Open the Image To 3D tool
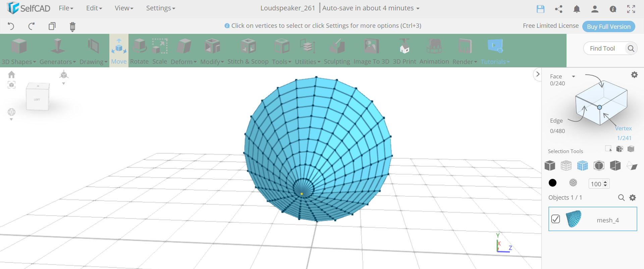 click(371, 51)
